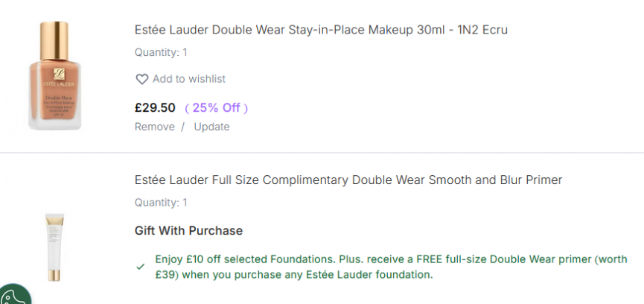
Task: Click the Add to wishlist text
Action: click(x=189, y=79)
